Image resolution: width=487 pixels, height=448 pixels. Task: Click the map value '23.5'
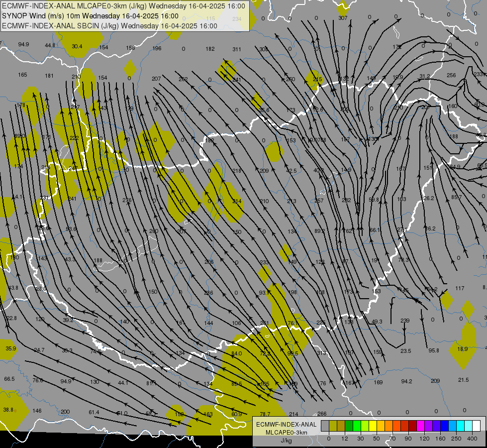click(x=406, y=351)
